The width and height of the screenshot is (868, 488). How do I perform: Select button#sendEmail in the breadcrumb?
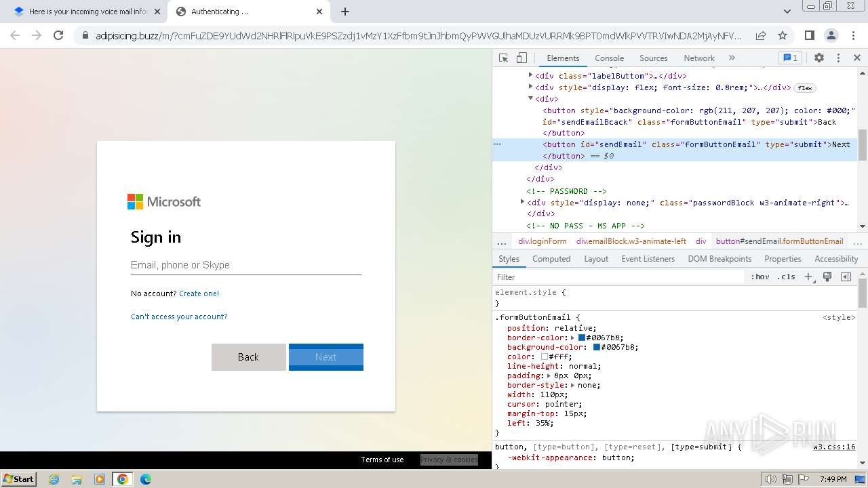coord(779,241)
